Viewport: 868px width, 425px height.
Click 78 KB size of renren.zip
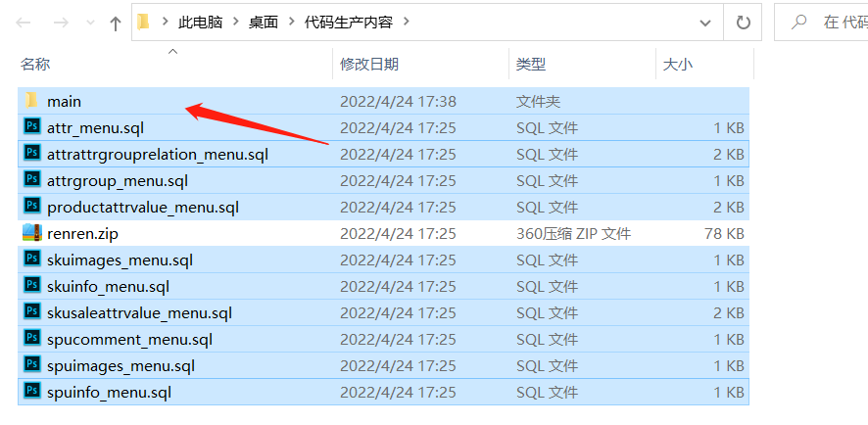point(724,234)
